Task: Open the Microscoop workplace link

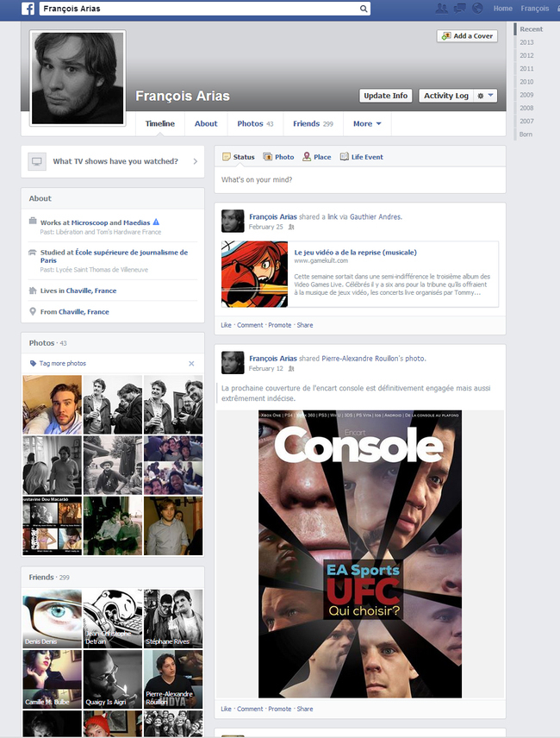Action: [x=90, y=222]
